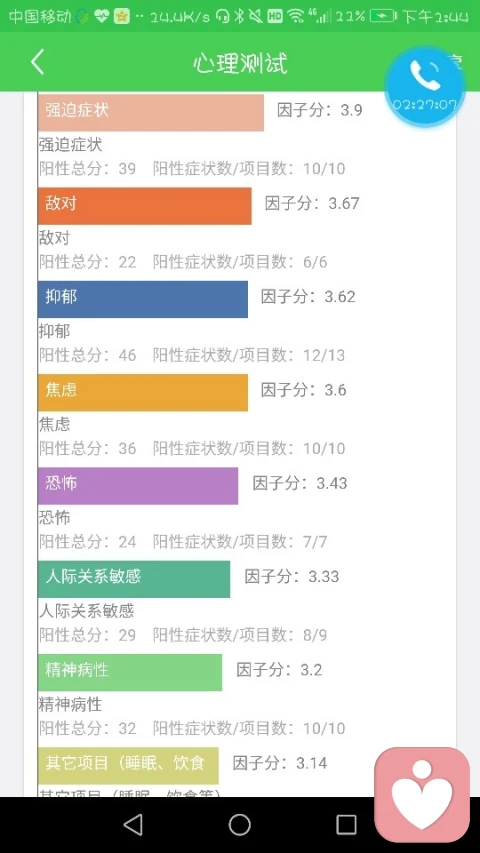Select the orange 敌对 bar
Image resolution: width=480 pixels, height=853 pixels.
pyautogui.click(x=145, y=206)
